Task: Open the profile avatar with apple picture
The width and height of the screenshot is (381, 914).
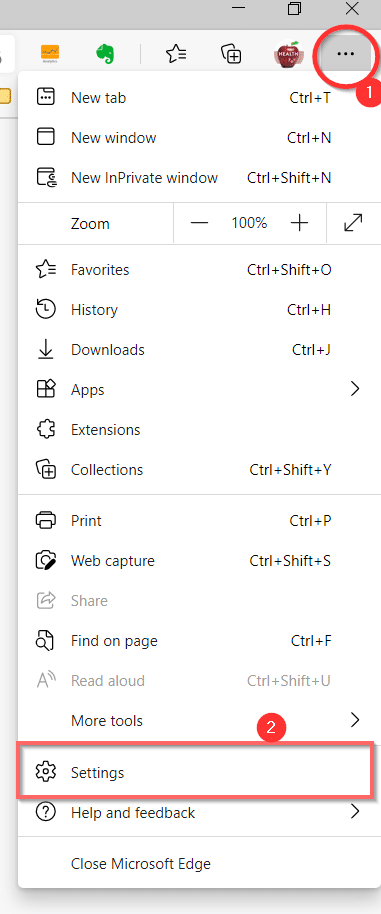Action: [289, 54]
